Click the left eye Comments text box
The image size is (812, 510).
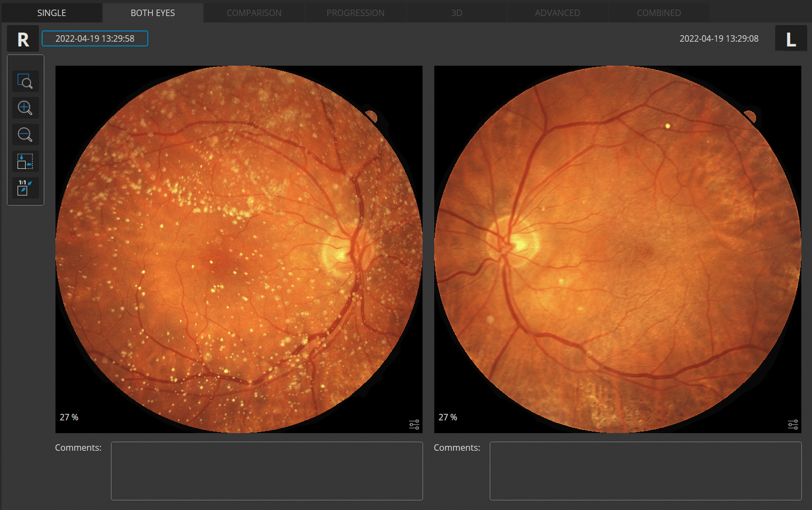pyautogui.click(x=646, y=470)
